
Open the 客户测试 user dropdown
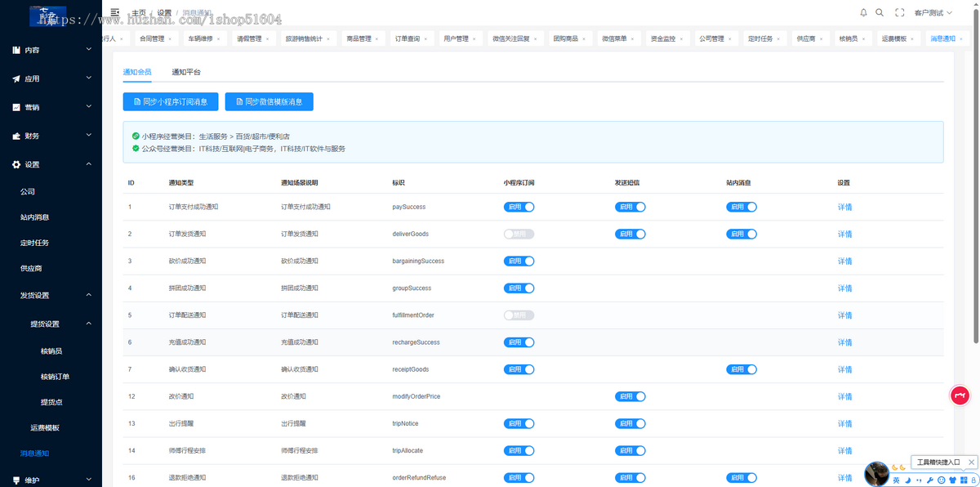(933, 12)
